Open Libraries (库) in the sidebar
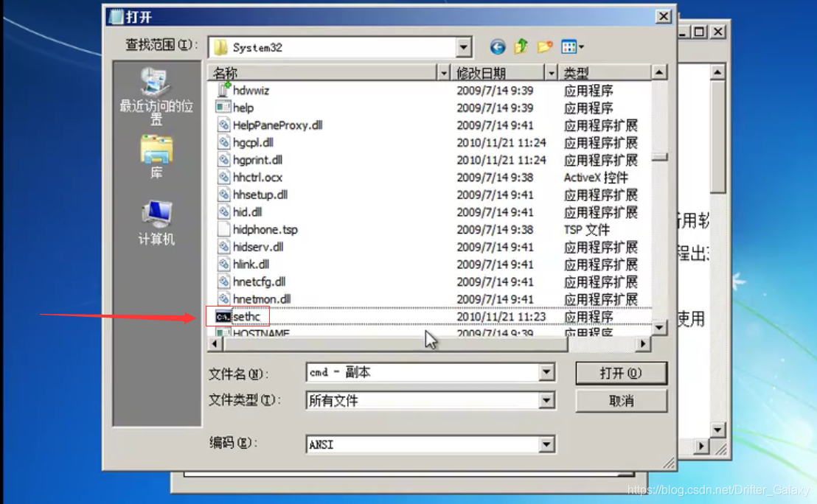 (156, 157)
